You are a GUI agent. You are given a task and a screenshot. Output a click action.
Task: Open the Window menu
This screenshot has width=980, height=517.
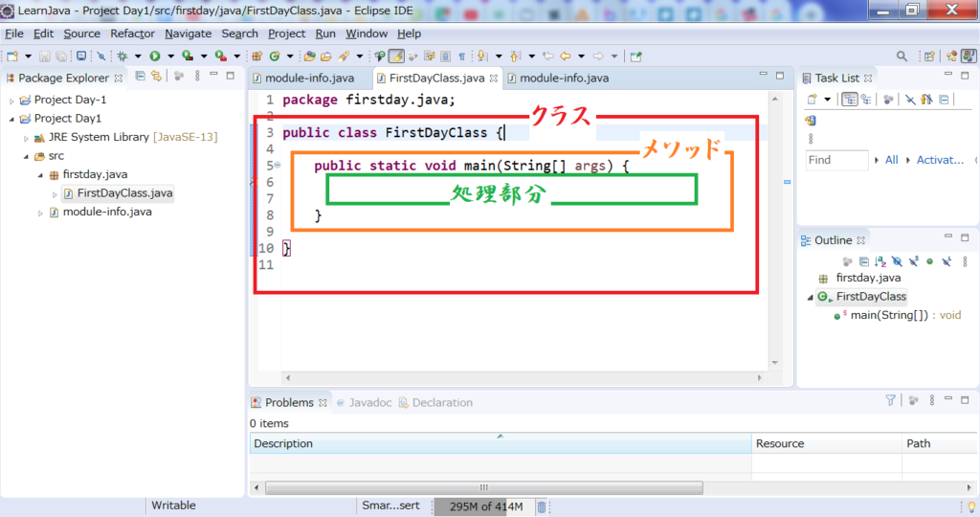pyautogui.click(x=367, y=34)
